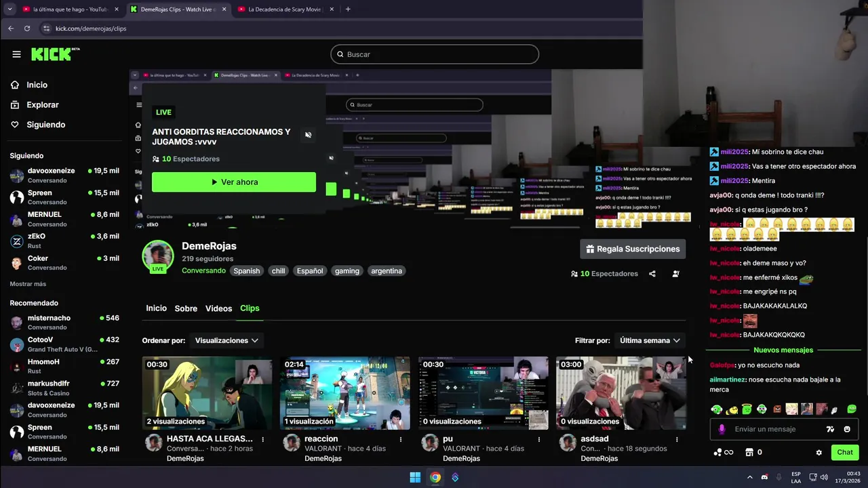Switch to the Sobre channel tab
Image resolution: width=868 pixels, height=488 pixels.
pos(186,308)
